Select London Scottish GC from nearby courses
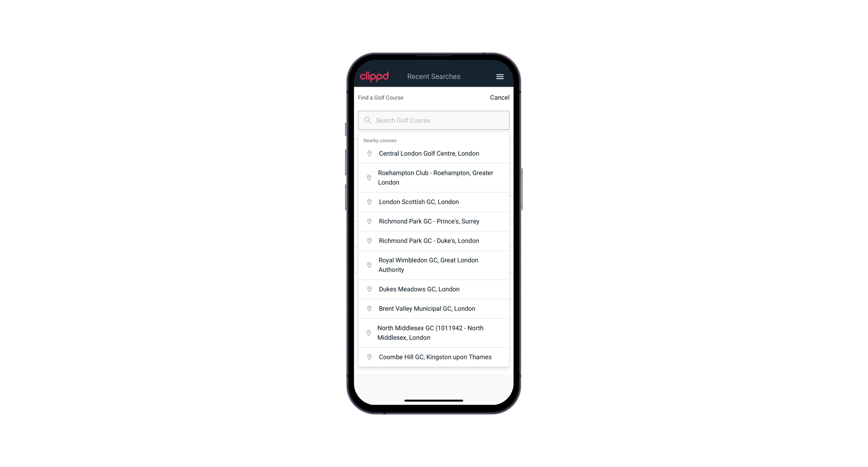This screenshot has height=467, width=868. pos(434,202)
